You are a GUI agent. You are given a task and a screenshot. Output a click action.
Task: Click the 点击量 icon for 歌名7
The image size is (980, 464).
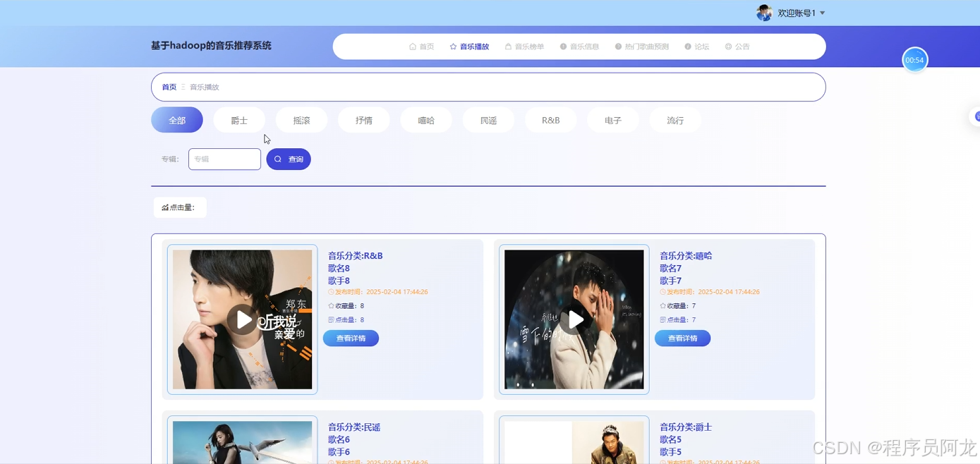click(663, 320)
